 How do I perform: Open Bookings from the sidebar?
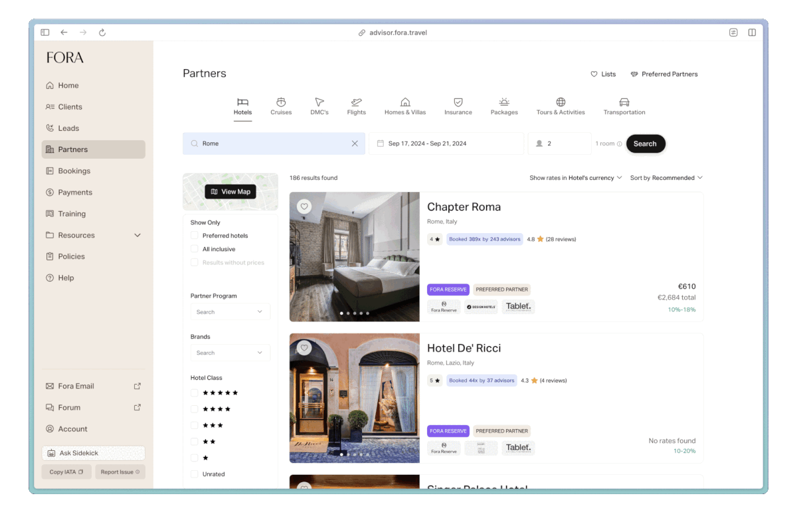coord(75,171)
